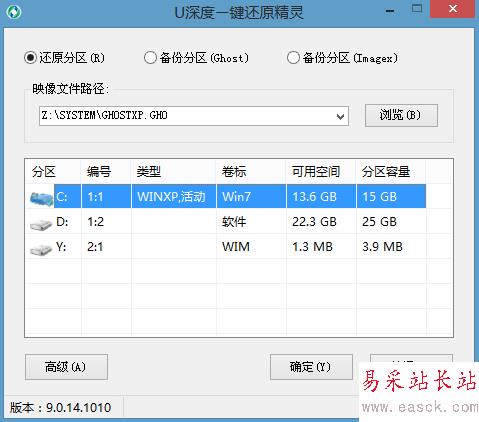479x422 pixels.
Task: Click the 1:2 number cell
Action: point(106,222)
